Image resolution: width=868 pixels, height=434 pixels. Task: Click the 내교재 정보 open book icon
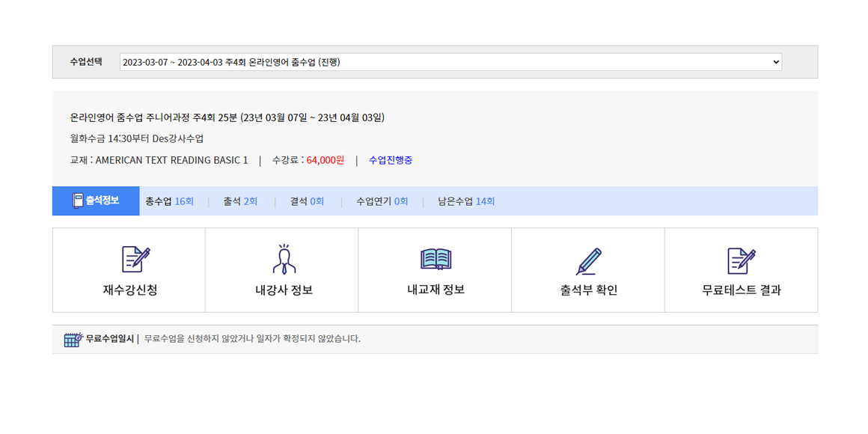click(436, 259)
